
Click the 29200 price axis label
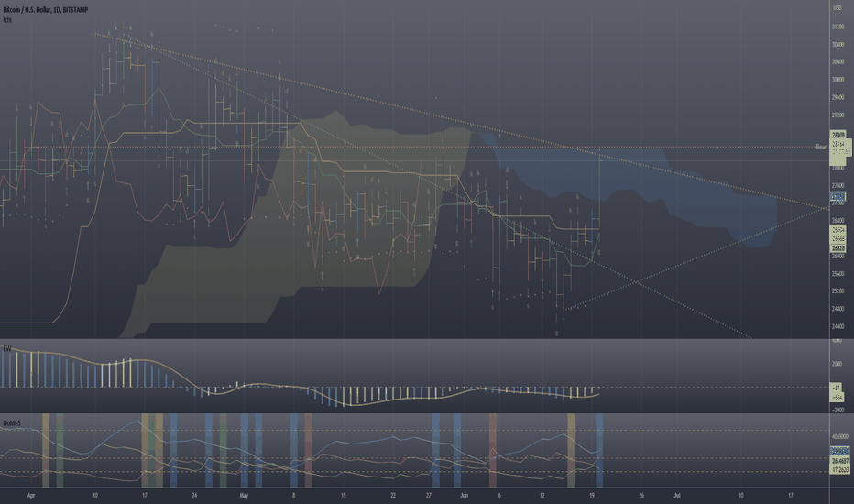pyautogui.click(x=838, y=115)
